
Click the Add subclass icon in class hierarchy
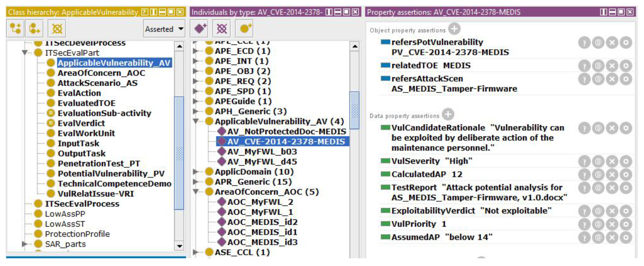pyautogui.click(x=15, y=28)
